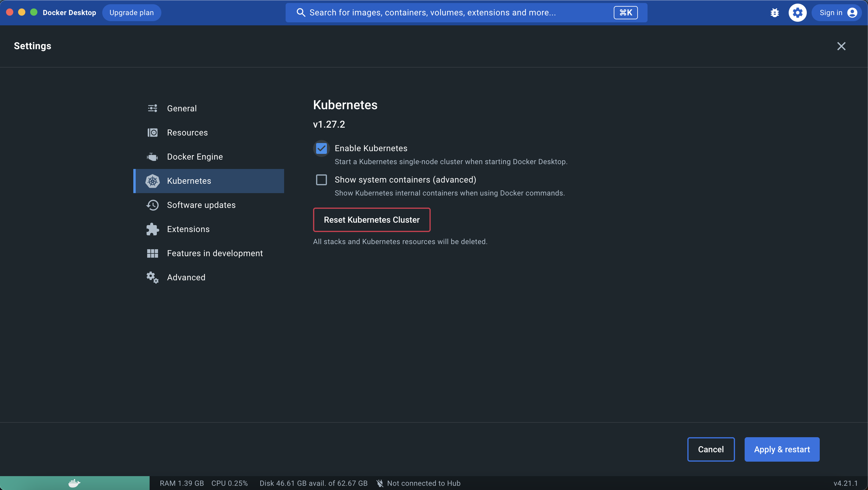Open the settings gear icon

pos(797,13)
